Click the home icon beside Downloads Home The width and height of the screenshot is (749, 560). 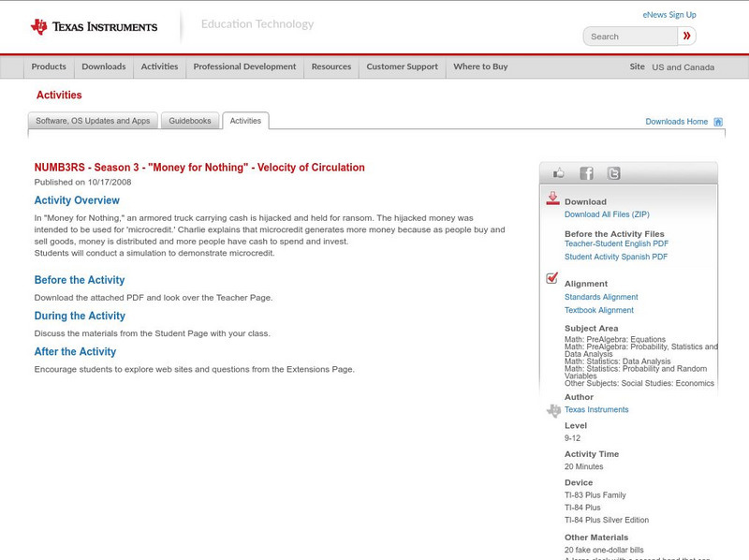(718, 122)
